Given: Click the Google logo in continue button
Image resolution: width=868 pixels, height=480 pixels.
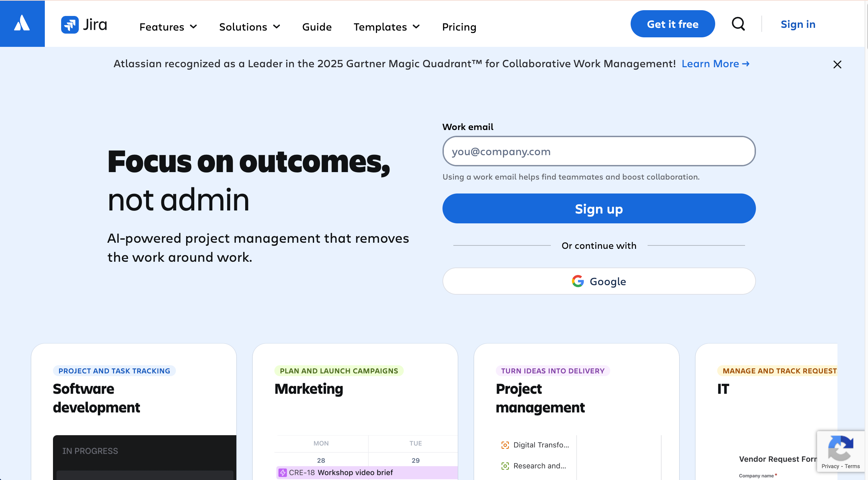Looking at the screenshot, I should [578, 281].
